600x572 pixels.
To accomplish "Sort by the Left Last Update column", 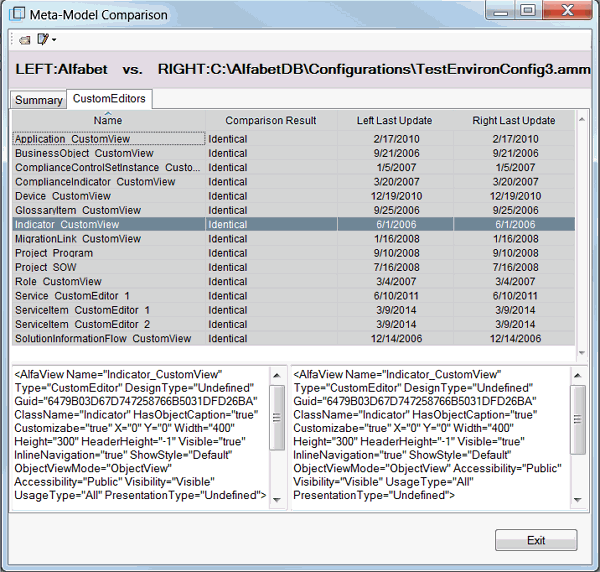I will 396,120.
